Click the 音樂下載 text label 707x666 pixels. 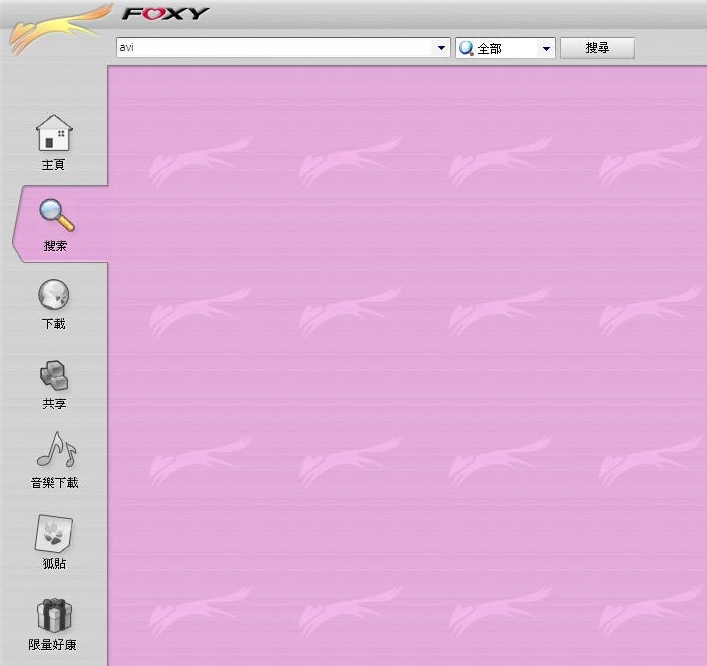coord(54,483)
